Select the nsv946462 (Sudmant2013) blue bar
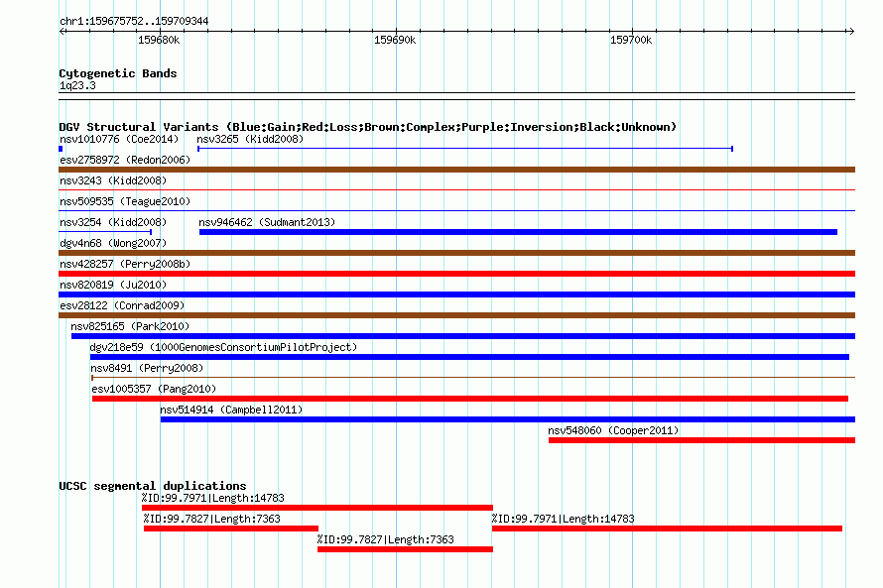 [x=518, y=232]
